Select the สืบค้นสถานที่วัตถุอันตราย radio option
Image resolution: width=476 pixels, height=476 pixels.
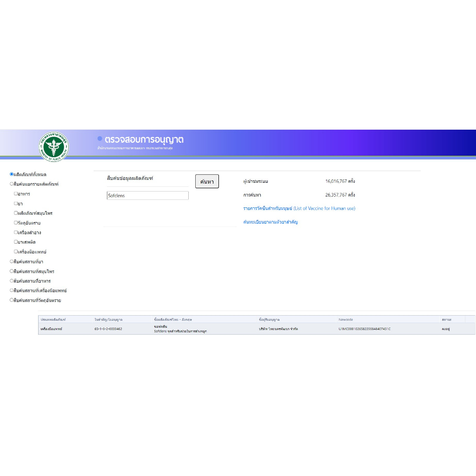click(12, 300)
